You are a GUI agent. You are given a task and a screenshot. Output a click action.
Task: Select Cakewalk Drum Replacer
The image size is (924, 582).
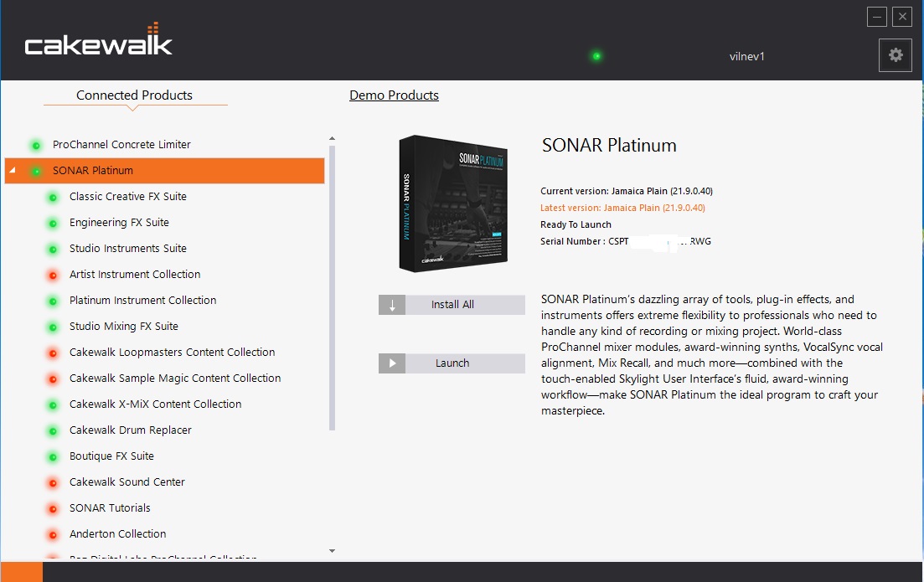[130, 430]
